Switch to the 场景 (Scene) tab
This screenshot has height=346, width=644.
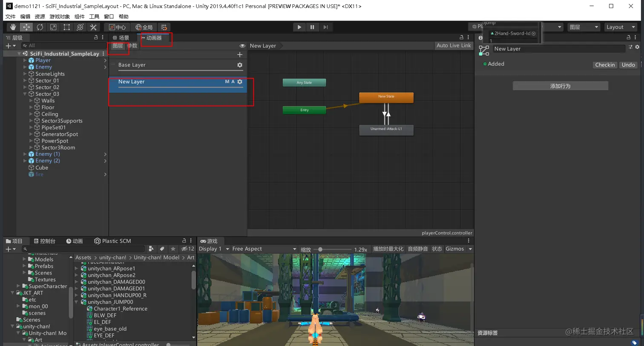121,38
